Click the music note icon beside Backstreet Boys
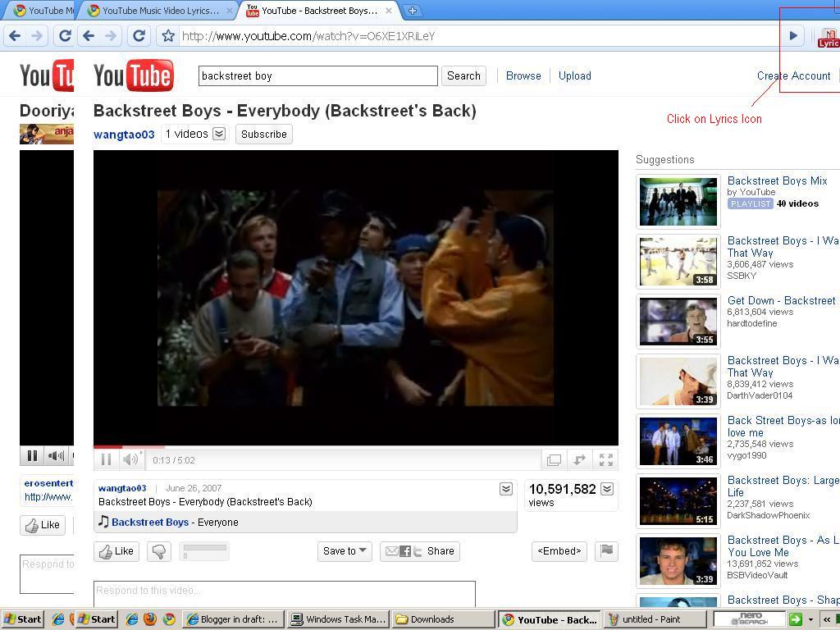The width and height of the screenshot is (840, 630). (103, 521)
